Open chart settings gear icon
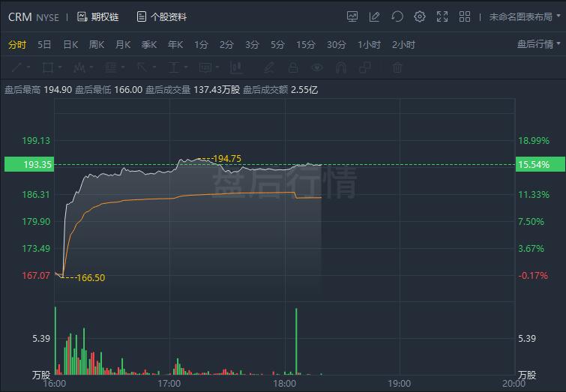This screenshot has width=566, height=392. 420,16
